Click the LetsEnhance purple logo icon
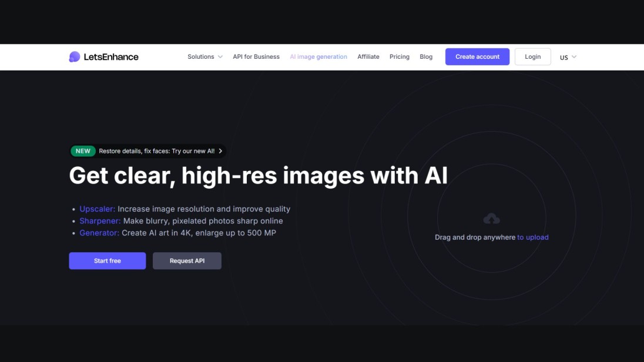This screenshot has height=362, width=644. (x=75, y=56)
